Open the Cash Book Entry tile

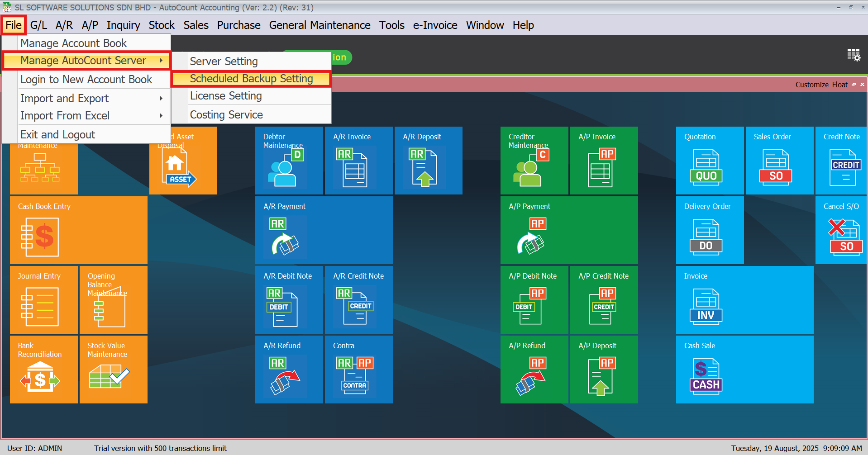[78, 230]
